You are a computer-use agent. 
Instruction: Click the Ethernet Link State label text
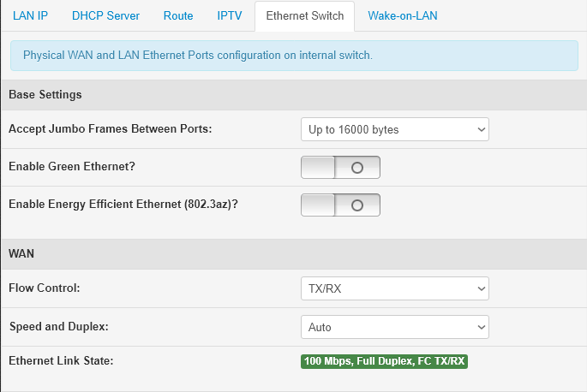click(61, 361)
